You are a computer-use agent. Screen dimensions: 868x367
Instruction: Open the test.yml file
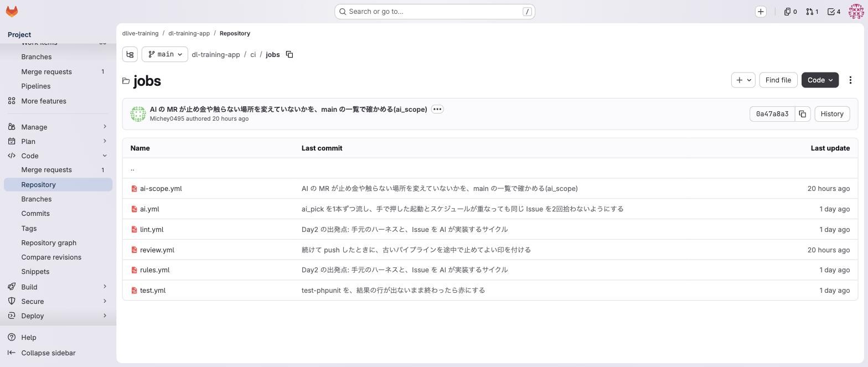coord(153,291)
